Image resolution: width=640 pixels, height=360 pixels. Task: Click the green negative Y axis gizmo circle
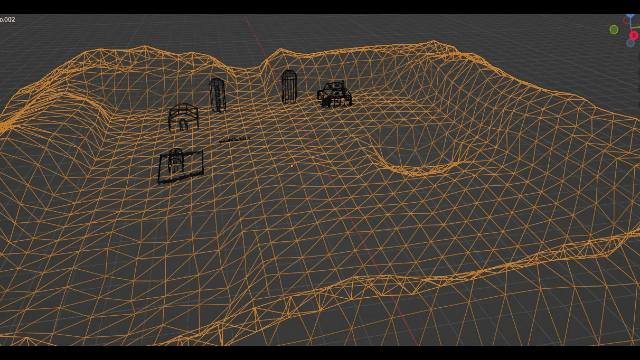pyautogui.click(x=613, y=29)
